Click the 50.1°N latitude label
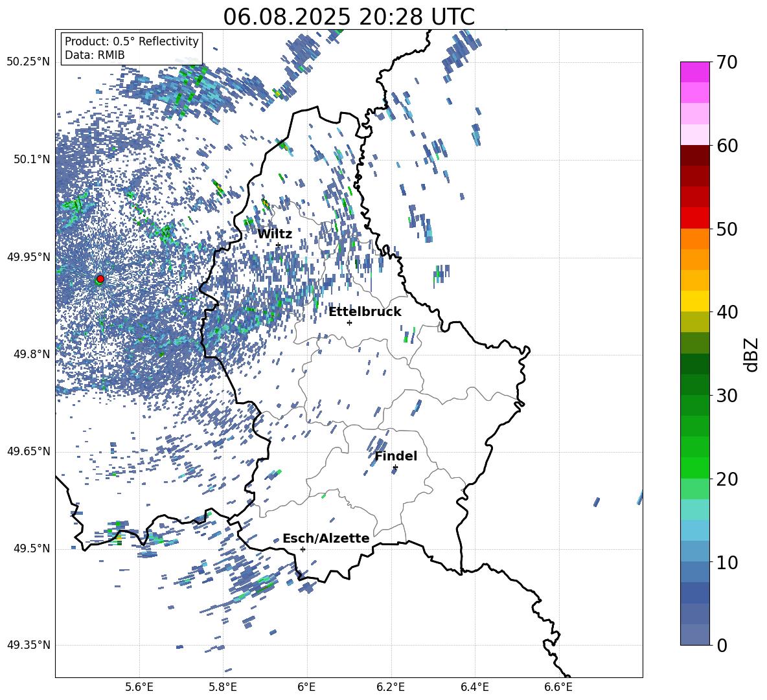Screen dimensions: 767x700 point(32,159)
